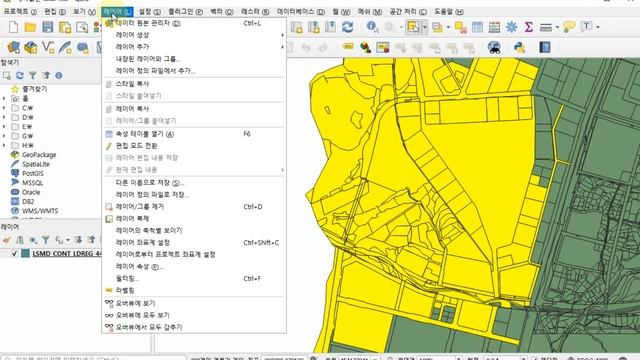
Task: Click the New SpatiaLite Layer feather icon
Action: click(65, 47)
